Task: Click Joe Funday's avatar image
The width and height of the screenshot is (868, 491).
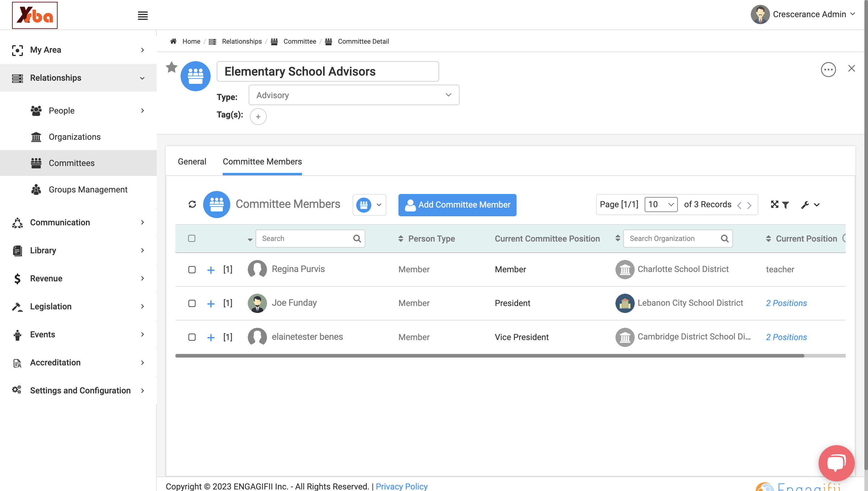Action: (257, 303)
